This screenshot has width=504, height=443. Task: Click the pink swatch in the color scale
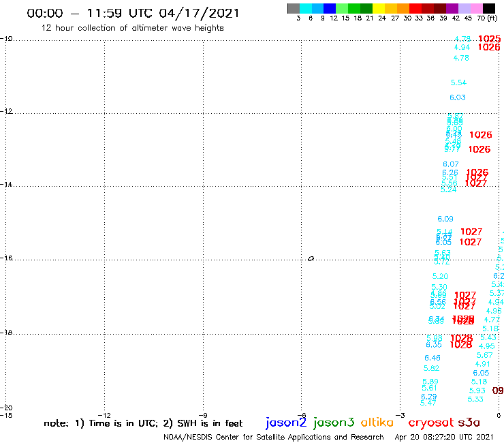[476, 8]
